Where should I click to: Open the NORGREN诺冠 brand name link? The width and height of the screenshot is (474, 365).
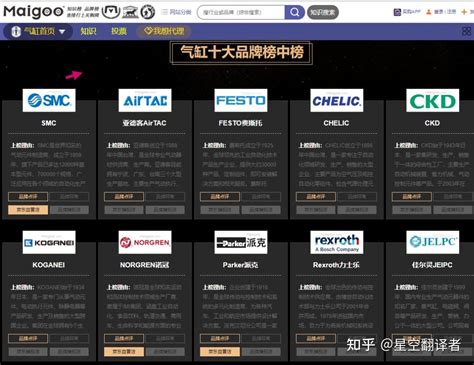point(144,265)
